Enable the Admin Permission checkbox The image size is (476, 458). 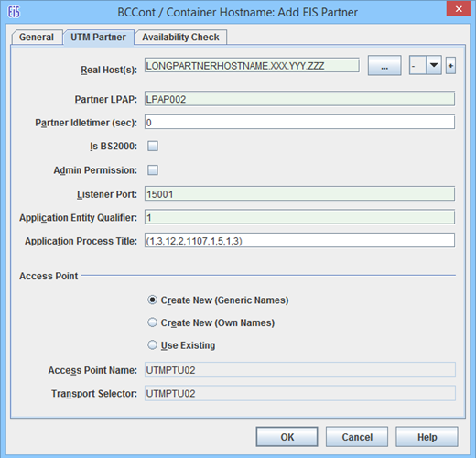(153, 169)
